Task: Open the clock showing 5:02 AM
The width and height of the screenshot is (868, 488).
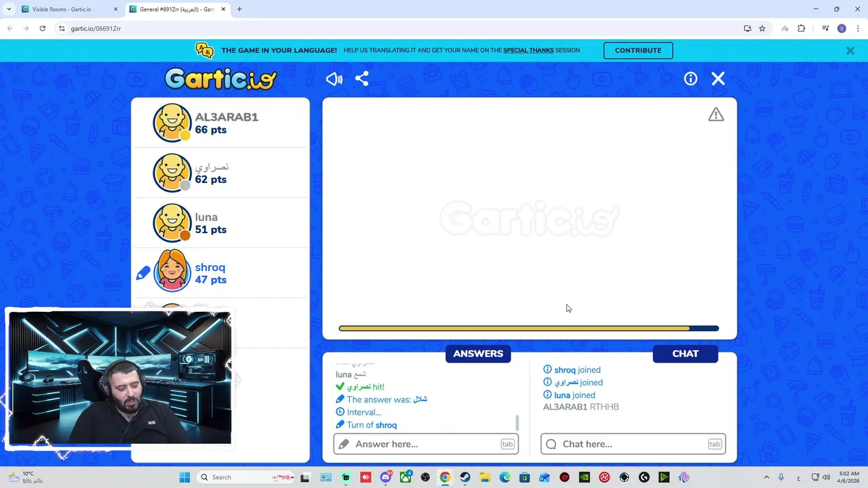Action: tap(848, 477)
